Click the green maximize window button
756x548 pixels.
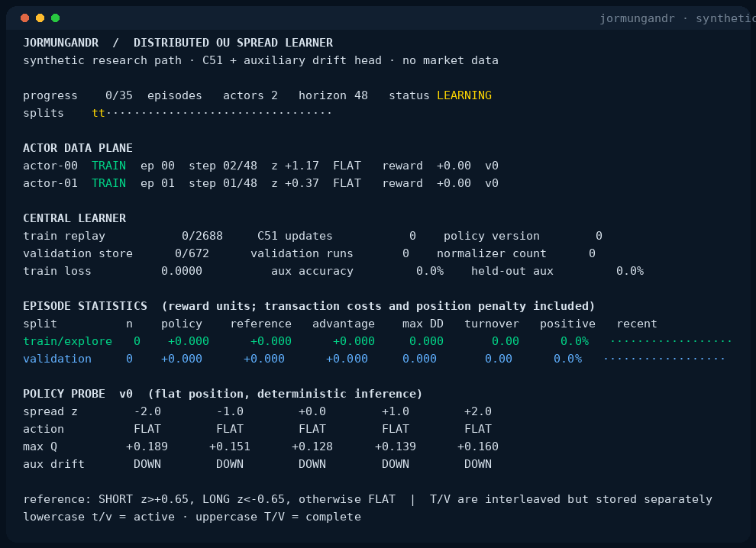tap(56, 18)
